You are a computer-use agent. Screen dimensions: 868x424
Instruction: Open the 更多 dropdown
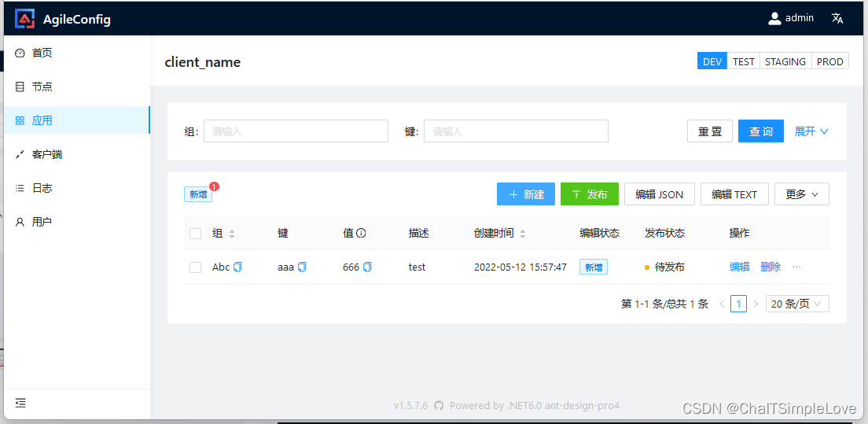pos(802,194)
